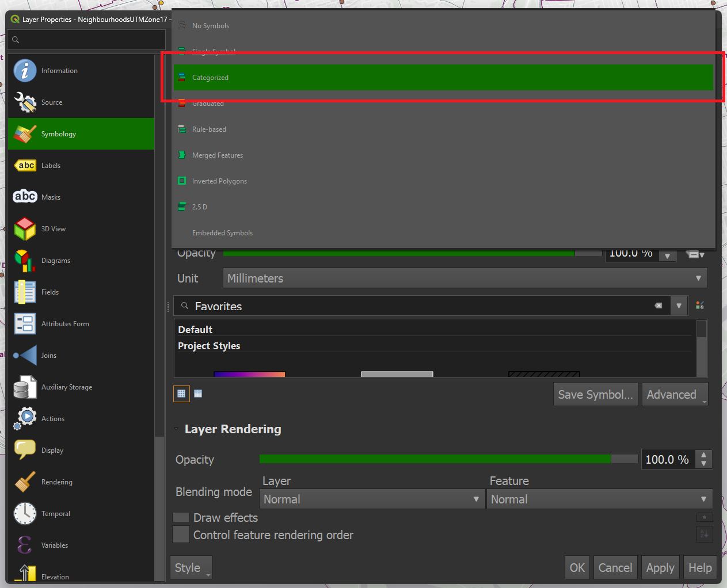Open the Information section in the sidebar
The width and height of the screenshot is (727, 588).
click(81, 71)
